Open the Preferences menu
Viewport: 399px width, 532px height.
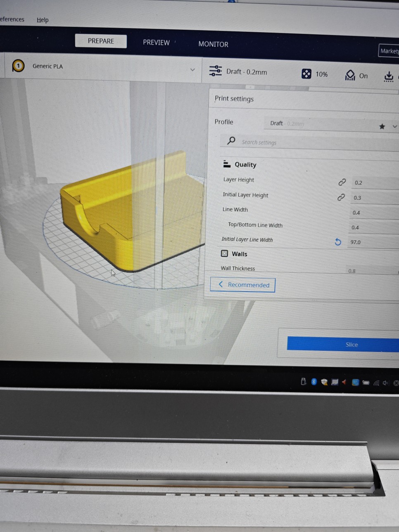(12, 19)
